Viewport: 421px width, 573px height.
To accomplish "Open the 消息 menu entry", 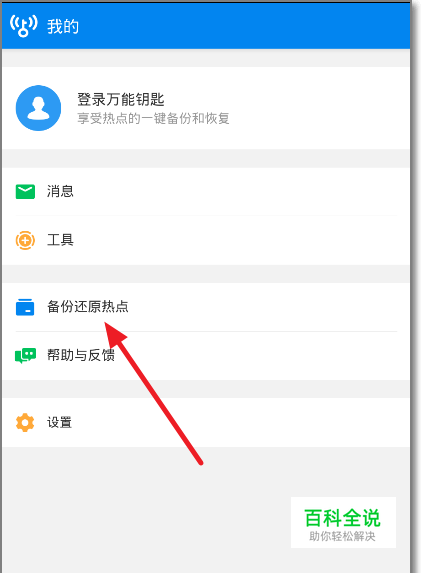I will (x=206, y=191).
